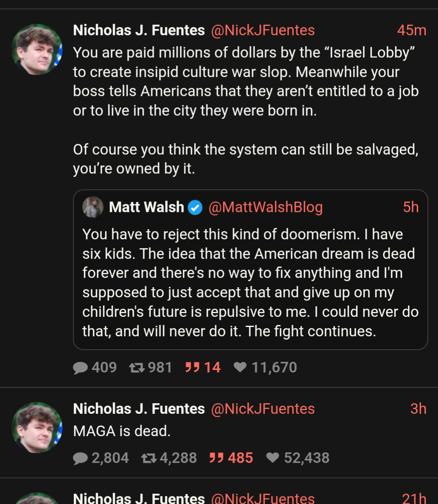Image resolution: width=438 pixels, height=504 pixels.
Task: Click the 5h timestamp in the quoted tweet
Action: (x=410, y=207)
